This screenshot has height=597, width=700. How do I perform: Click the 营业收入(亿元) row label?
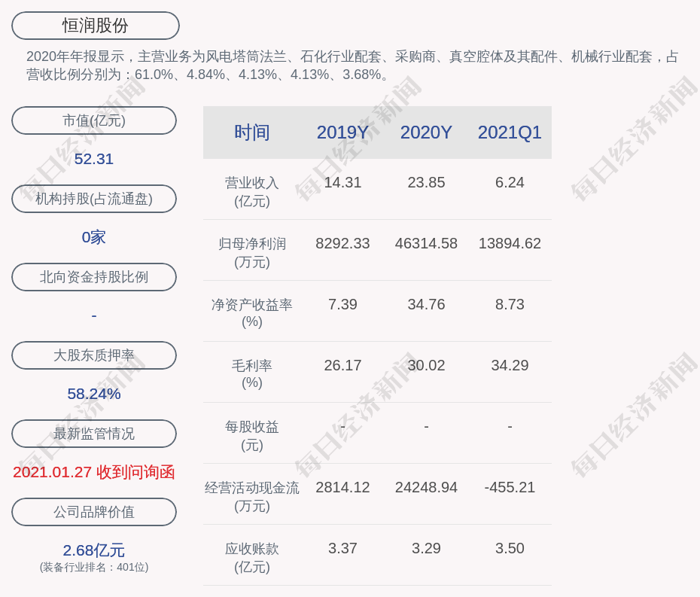pyautogui.click(x=252, y=191)
